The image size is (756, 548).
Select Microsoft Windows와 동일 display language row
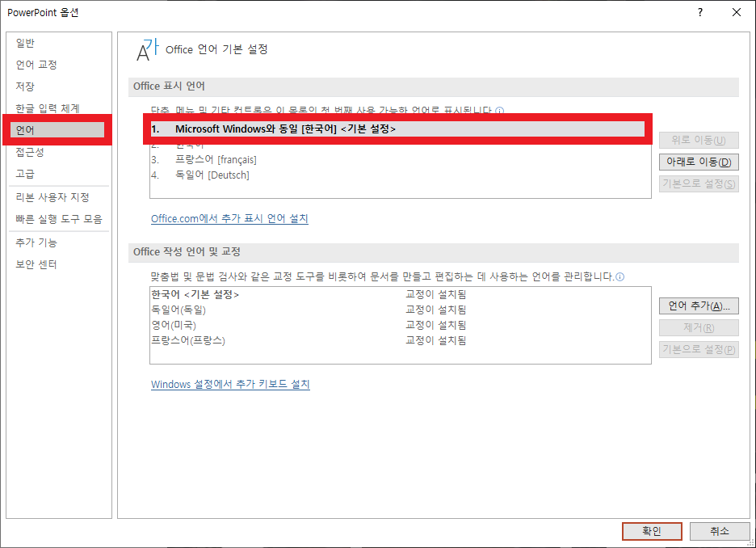(x=397, y=129)
